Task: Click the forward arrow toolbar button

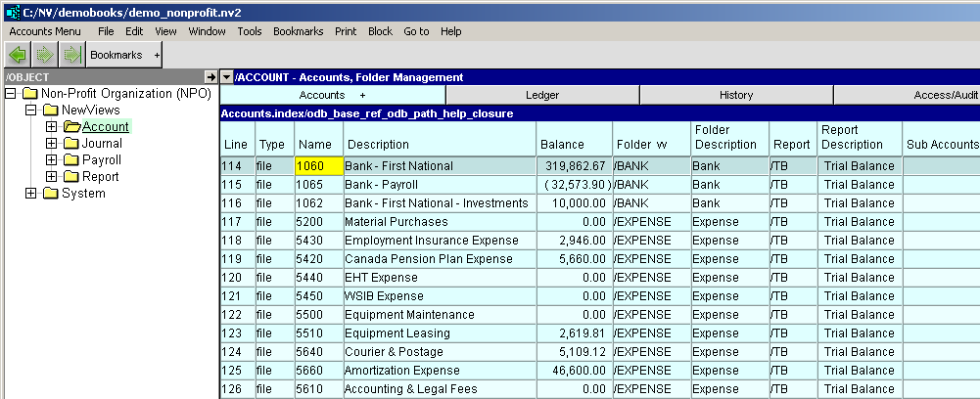Action: (44, 55)
